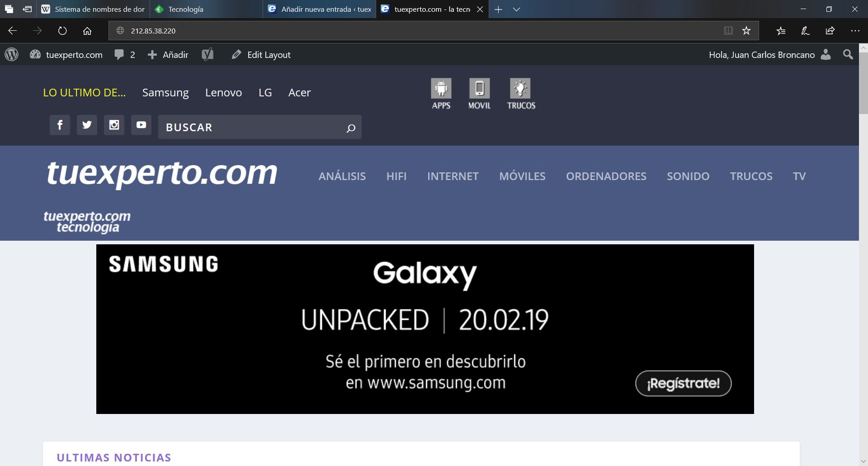Click the Samsung Galaxy Unpacked banner
Screen dimensions: 868x466
pyautogui.click(x=425, y=329)
